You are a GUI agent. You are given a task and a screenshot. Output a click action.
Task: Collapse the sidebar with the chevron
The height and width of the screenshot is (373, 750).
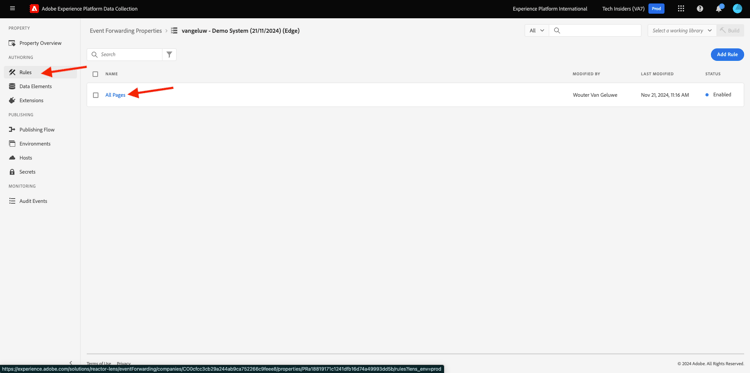71,363
